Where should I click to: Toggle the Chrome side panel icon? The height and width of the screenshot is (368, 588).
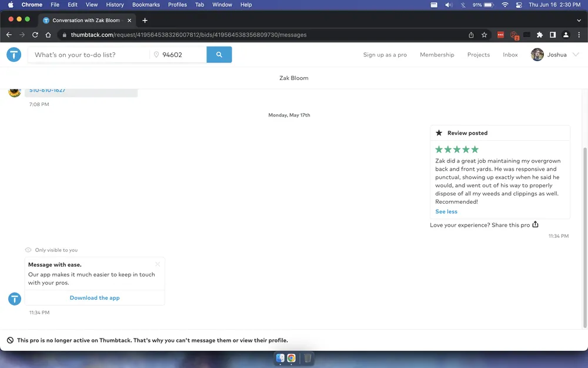pos(553,35)
